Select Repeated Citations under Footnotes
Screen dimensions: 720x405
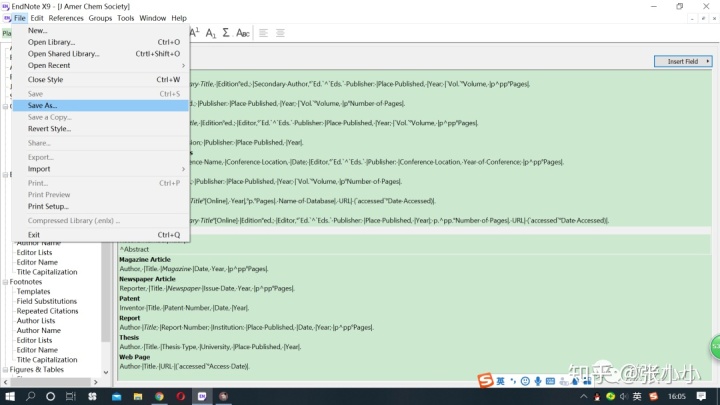(x=47, y=311)
